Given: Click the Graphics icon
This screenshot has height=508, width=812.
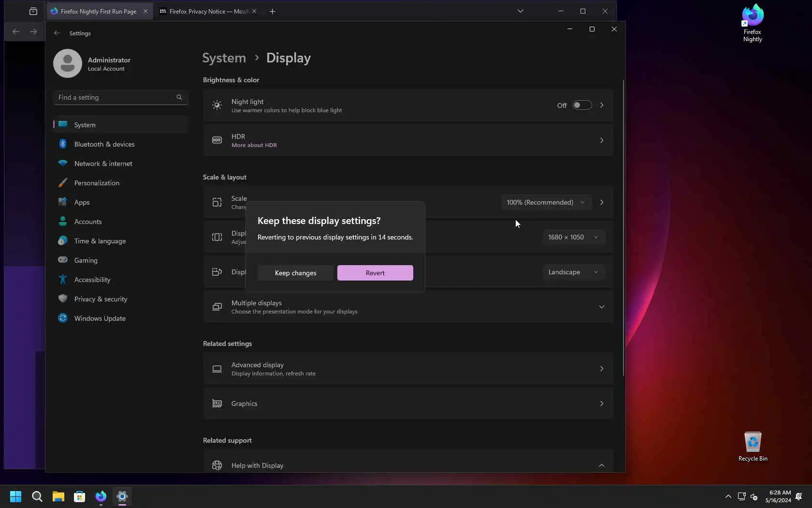Looking at the screenshot, I should point(217,403).
